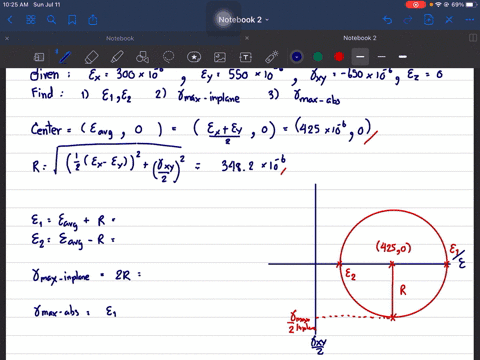Add a new page
480x360 pixels.
(x=429, y=20)
